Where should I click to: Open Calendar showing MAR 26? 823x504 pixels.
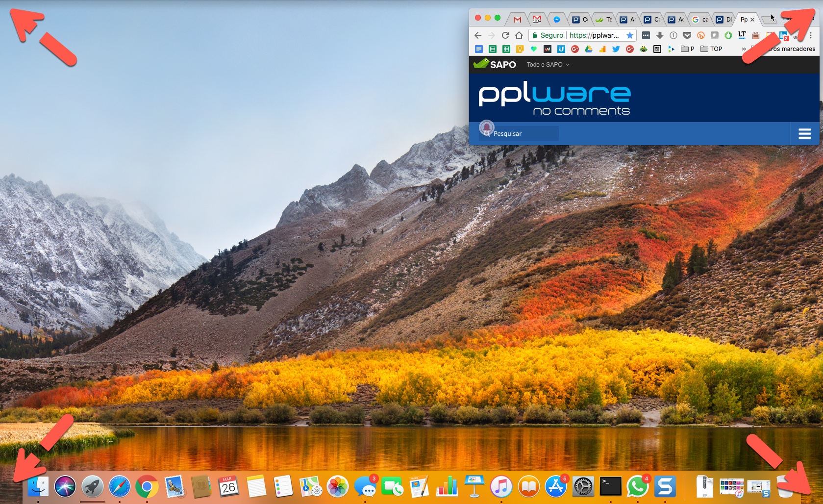[229, 487]
